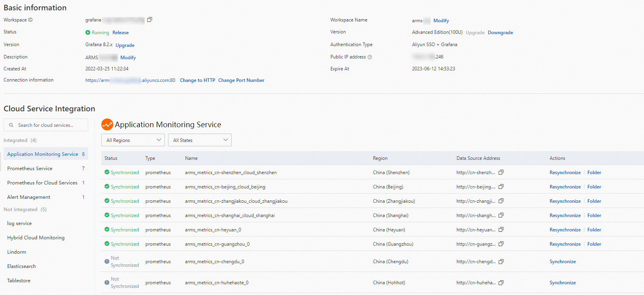Click arms_metrics_cn-shenzhen_cloud_shenzhen name cell
Image resolution: width=644 pixels, height=295 pixels.
[231, 173]
